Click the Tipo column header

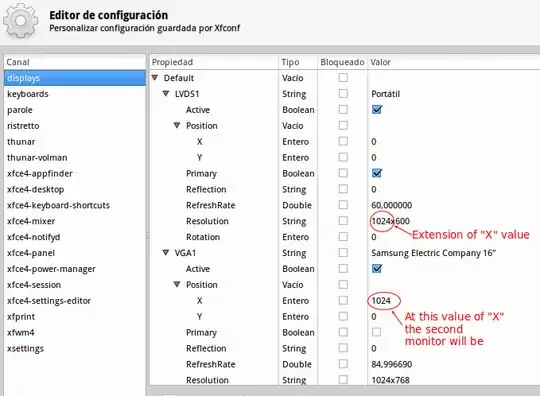point(298,62)
